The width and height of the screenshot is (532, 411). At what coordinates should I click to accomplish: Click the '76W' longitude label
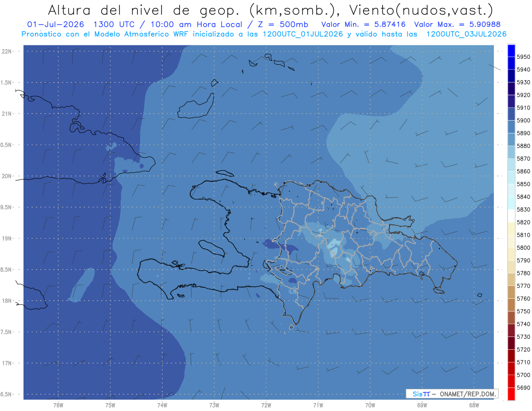coord(58,405)
